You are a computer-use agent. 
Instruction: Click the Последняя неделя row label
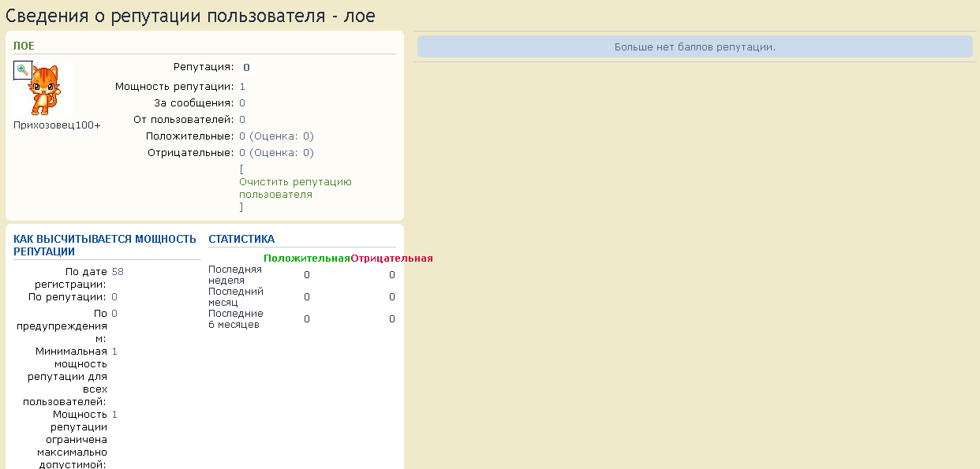click(235, 274)
